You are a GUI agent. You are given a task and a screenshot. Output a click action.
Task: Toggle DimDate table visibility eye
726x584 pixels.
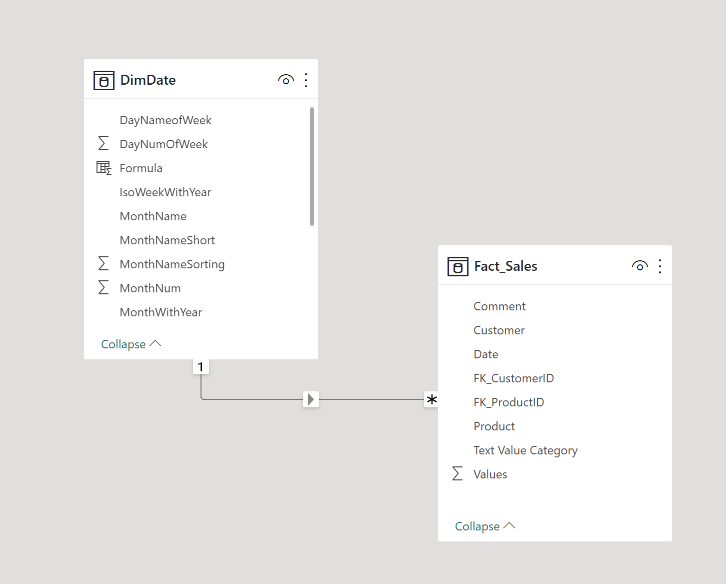pos(286,80)
